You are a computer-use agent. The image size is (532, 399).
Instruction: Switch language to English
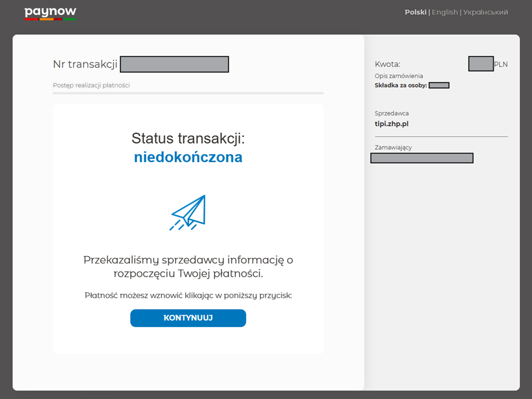[444, 12]
